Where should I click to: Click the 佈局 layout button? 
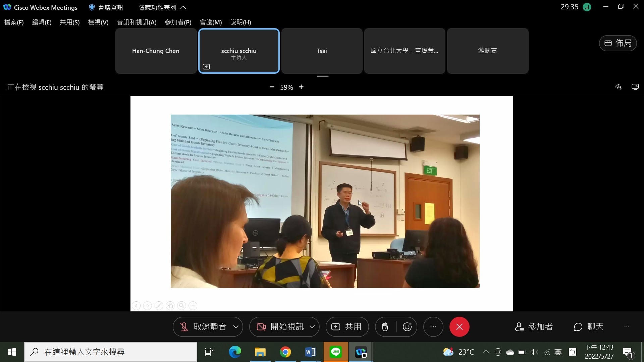618,43
